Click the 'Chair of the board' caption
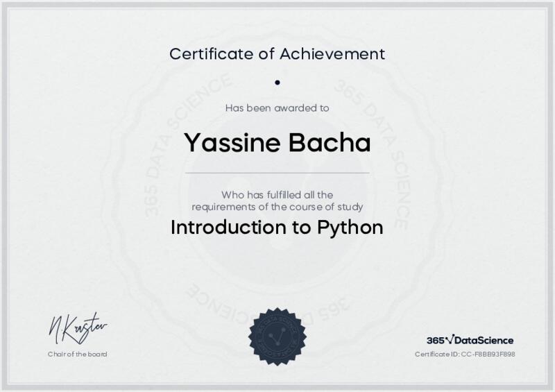555x392 pixels. [x=77, y=354]
